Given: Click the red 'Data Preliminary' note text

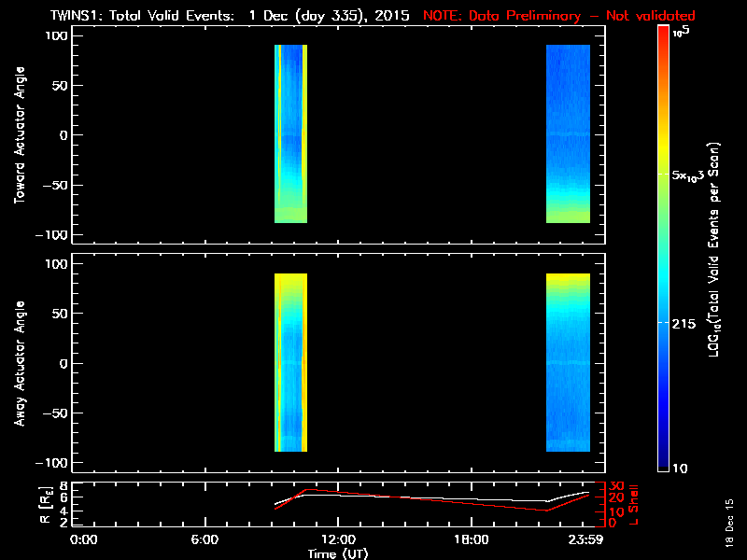Looking at the screenshot, I should [x=560, y=16].
